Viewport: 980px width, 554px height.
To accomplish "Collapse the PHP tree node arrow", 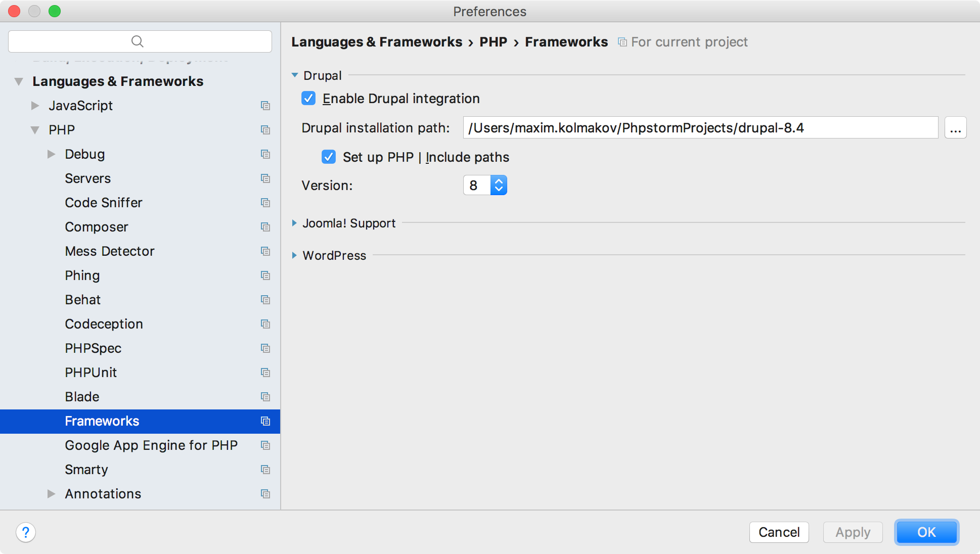I will pyautogui.click(x=35, y=130).
